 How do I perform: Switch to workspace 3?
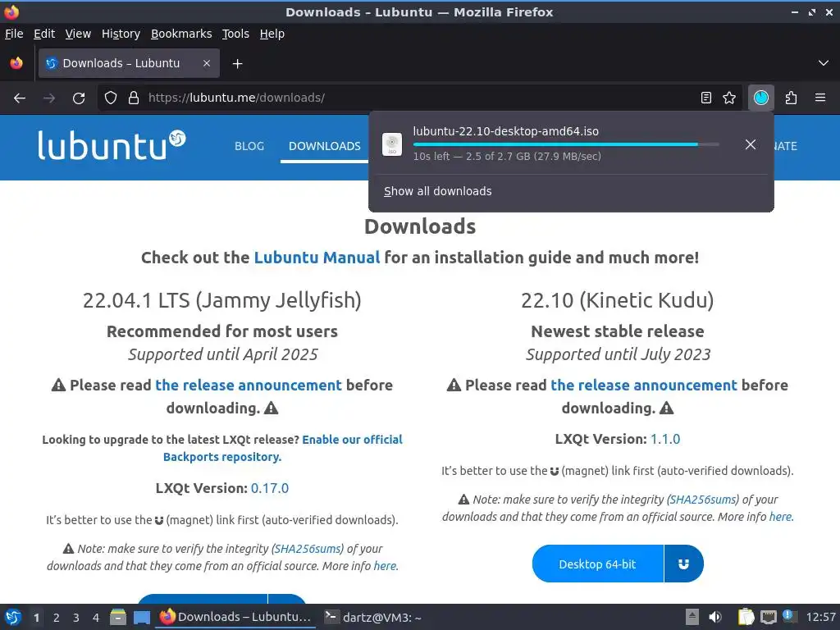(76, 618)
